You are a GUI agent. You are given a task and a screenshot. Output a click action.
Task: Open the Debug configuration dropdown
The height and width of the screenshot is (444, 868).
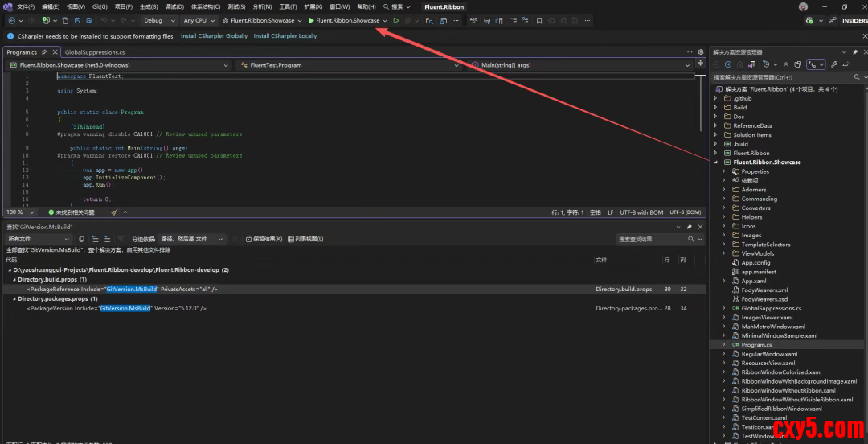[157, 20]
